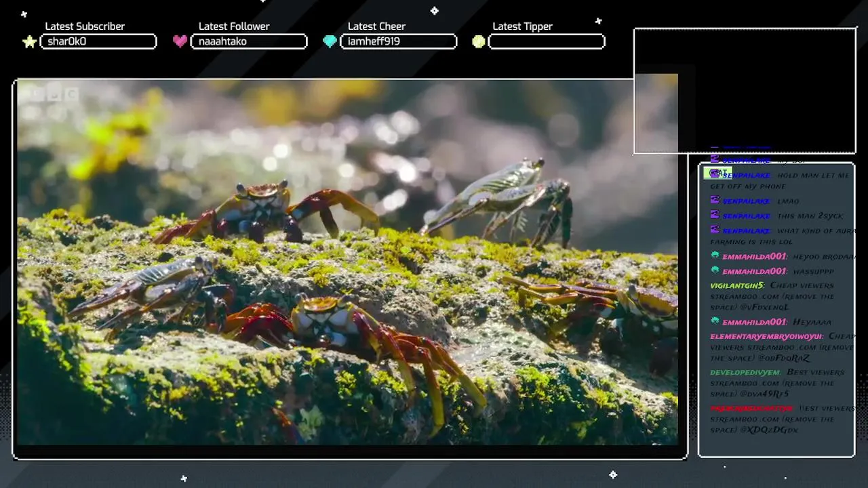Click the pink heart follower icon
868x488 pixels.
click(x=180, y=41)
